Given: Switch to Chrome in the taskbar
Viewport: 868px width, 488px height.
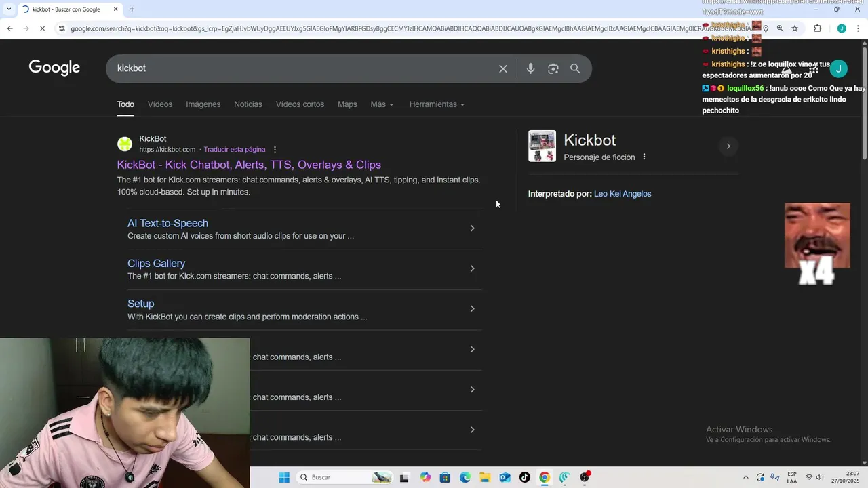Looking at the screenshot, I should tap(545, 477).
